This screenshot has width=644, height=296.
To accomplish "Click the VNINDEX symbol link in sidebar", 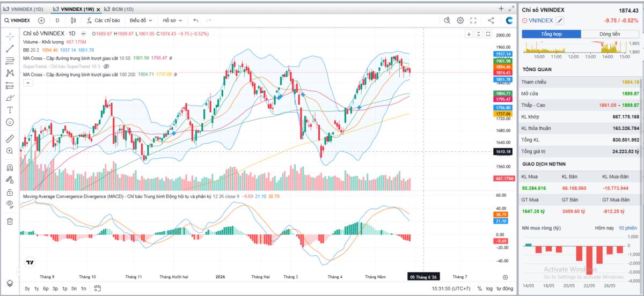I will pyautogui.click(x=540, y=20).
